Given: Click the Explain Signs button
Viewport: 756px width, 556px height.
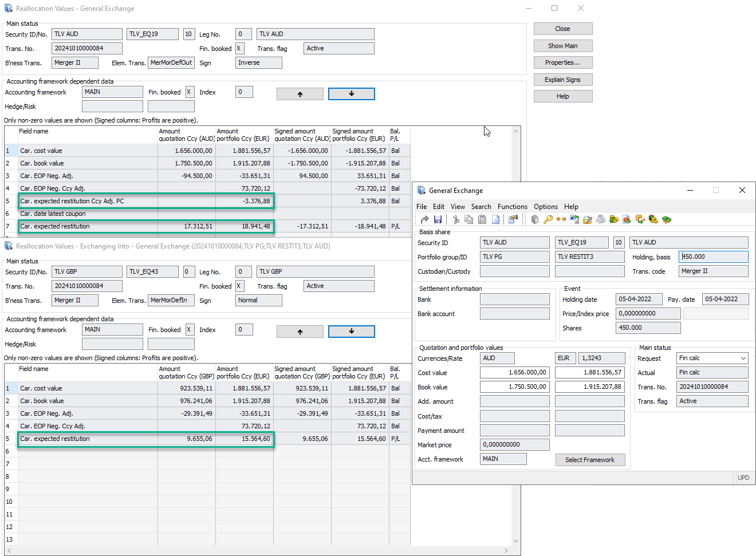Looking at the screenshot, I should tap(563, 80).
